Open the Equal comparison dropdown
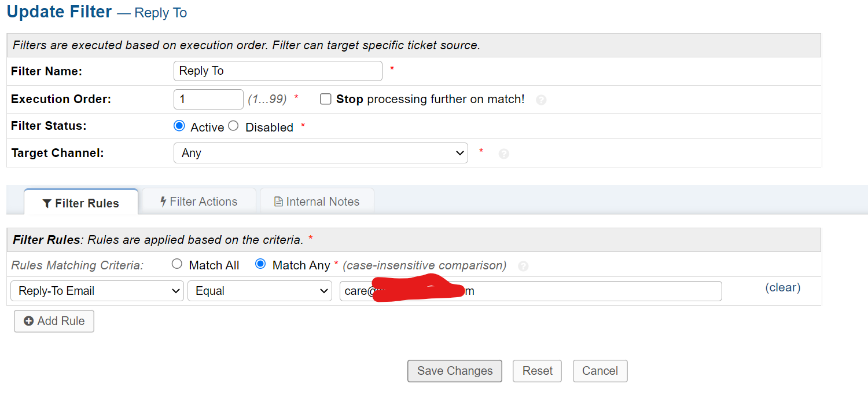Screen dimensions: 868x409 pyautogui.click(x=259, y=291)
